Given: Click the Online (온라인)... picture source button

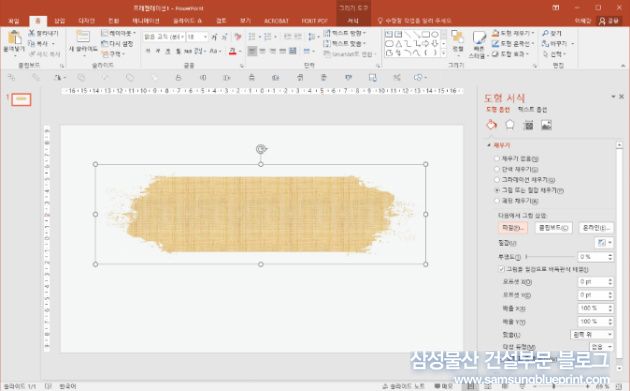Looking at the screenshot, I should point(596,228).
